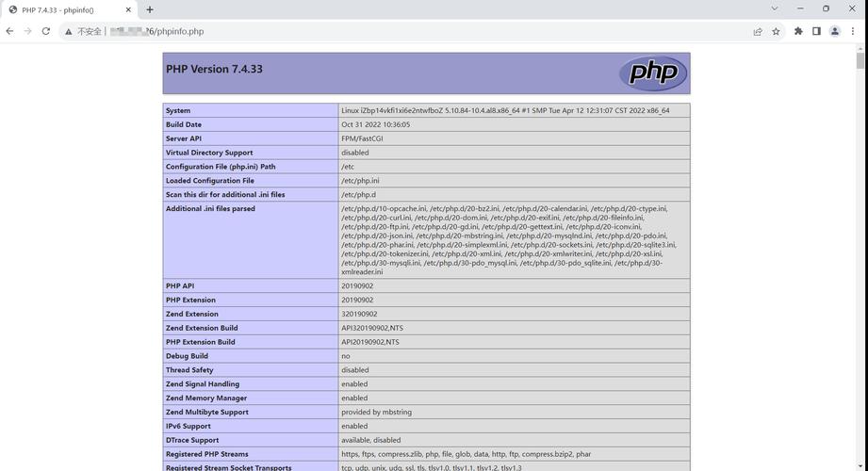Close the phpinfo tab

click(x=129, y=9)
